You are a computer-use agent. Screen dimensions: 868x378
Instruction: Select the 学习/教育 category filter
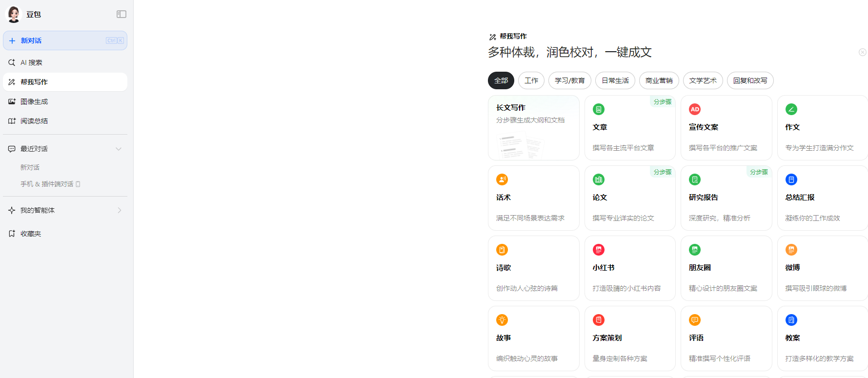point(569,80)
